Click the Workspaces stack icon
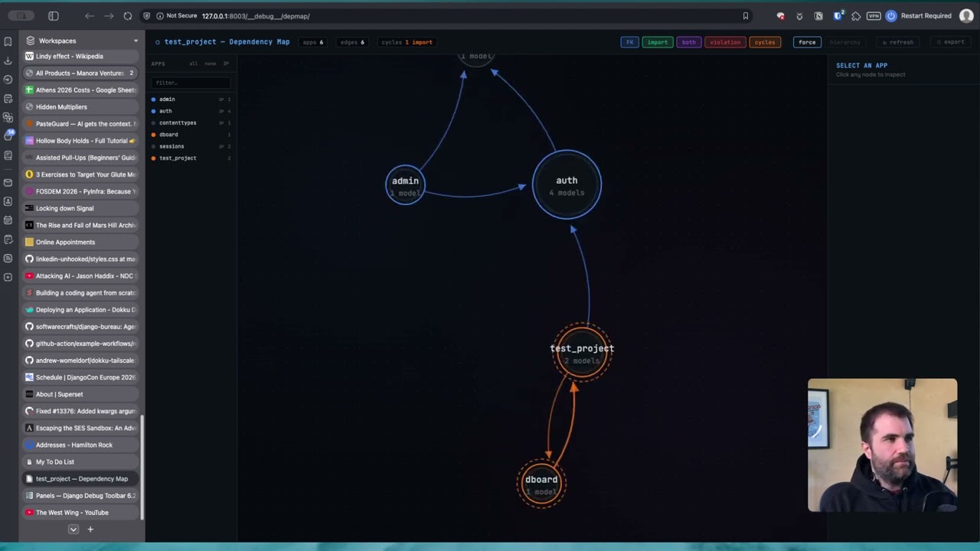Image resolution: width=980 pixels, height=551 pixels. coord(30,41)
